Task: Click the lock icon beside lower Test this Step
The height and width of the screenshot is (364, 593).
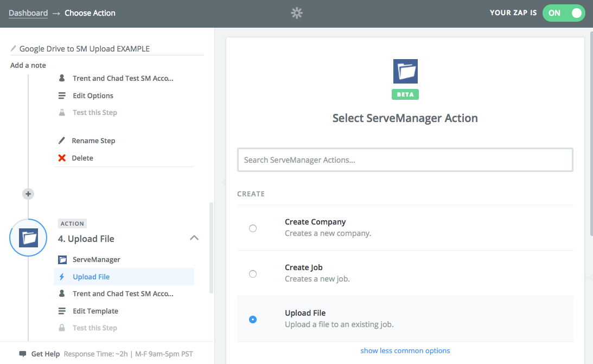Action: [62, 328]
